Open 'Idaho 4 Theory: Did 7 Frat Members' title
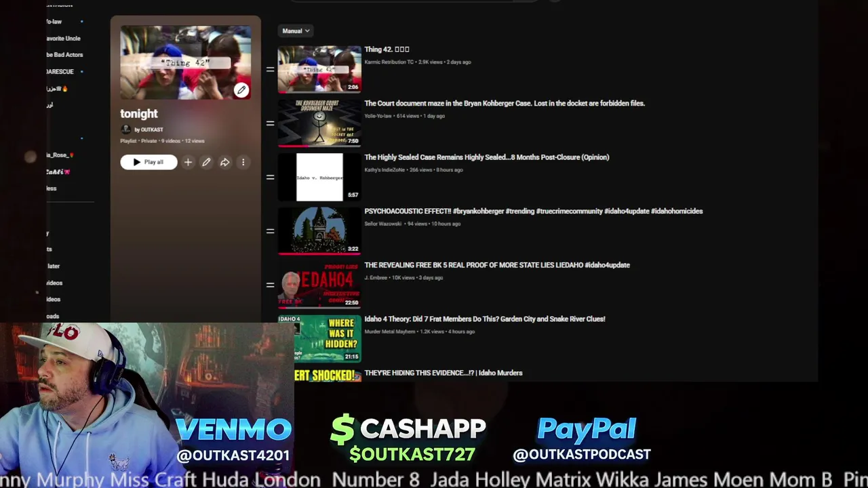This screenshot has height=488, width=868. [485, 319]
